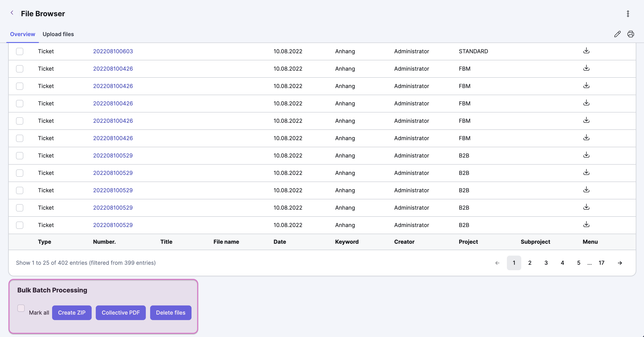This screenshot has height=337, width=644.
Task: Select page 1 in pagination
Action: (x=514, y=263)
